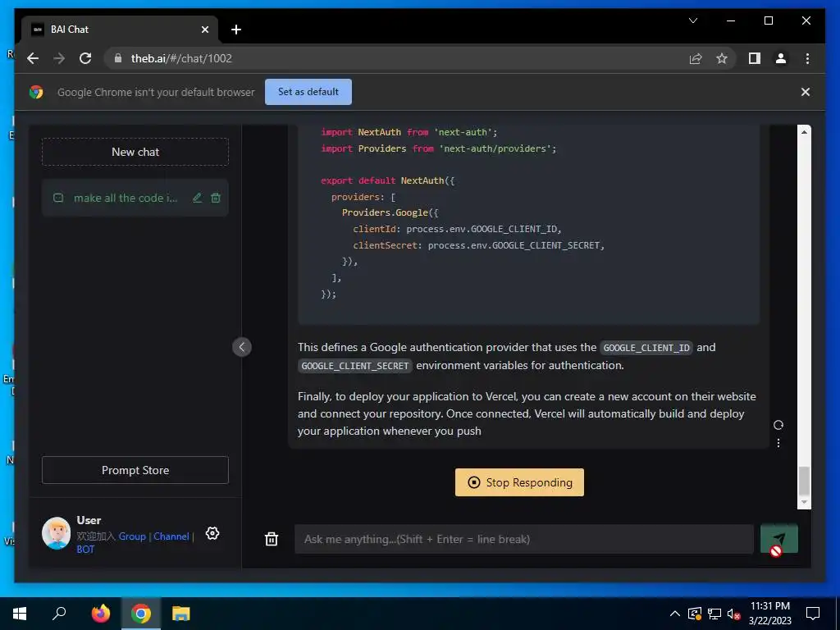The height and width of the screenshot is (630, 840).
Task: Click Stop Responding button
Action: (519, 482)
